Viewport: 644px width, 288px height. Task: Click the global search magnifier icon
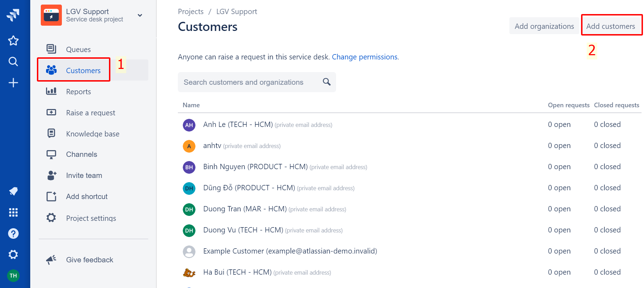click(13, 62)
